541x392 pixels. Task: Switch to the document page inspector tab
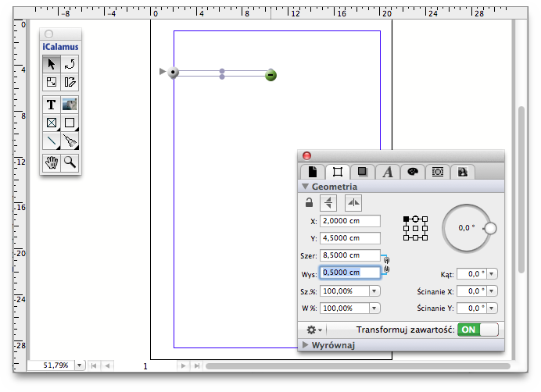(313, 172)
